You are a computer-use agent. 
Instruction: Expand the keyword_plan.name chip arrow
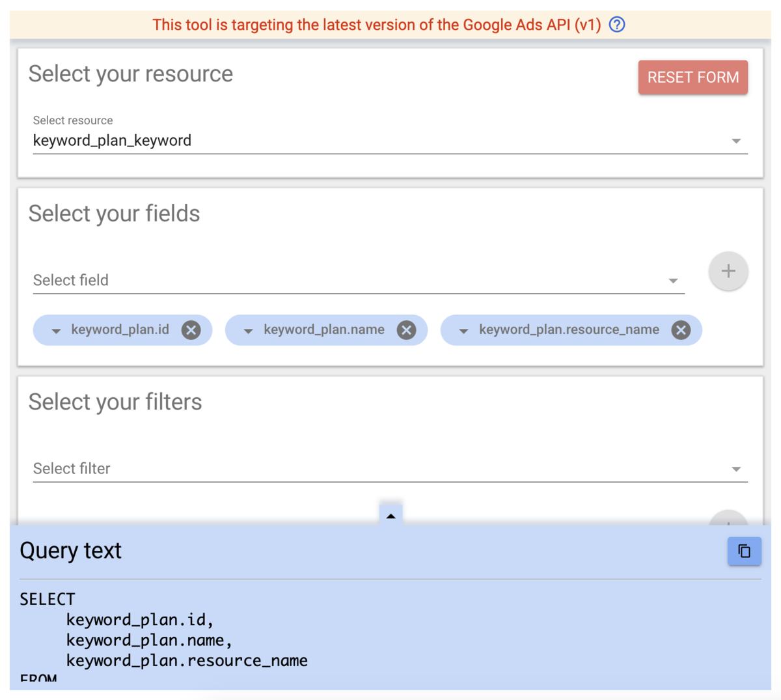248,331
